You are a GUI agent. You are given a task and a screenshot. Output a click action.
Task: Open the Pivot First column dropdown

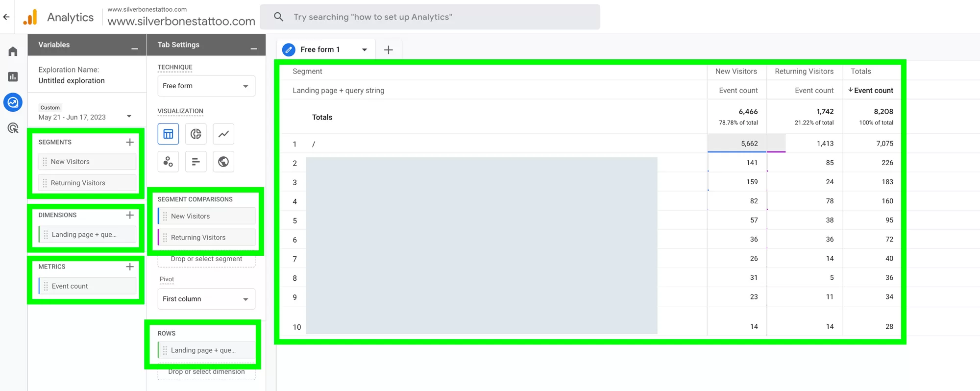coord(206,299)
